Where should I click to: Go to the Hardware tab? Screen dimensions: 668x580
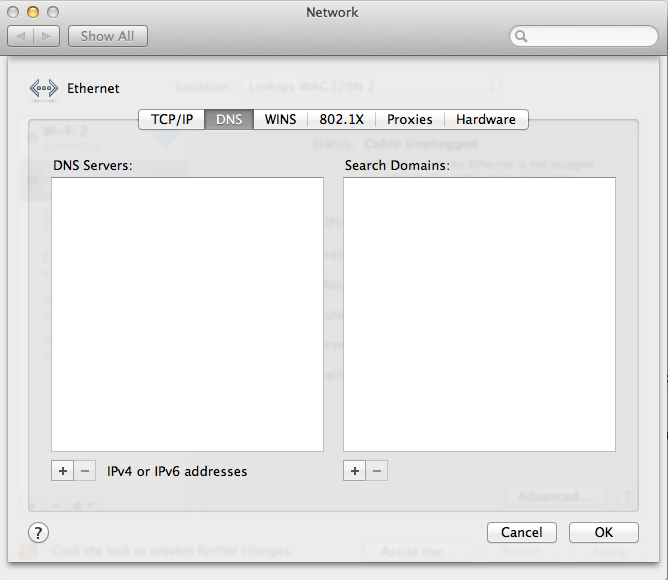point(486,119)
